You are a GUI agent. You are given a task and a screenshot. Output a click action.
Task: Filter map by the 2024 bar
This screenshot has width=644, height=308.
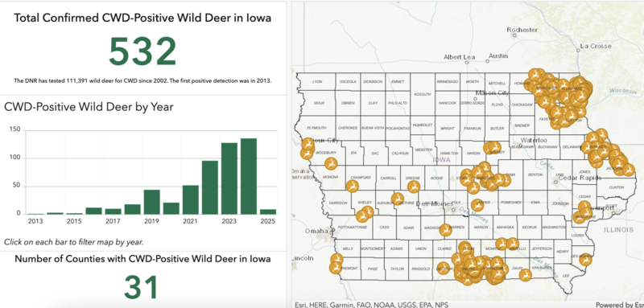click(249, 176)
